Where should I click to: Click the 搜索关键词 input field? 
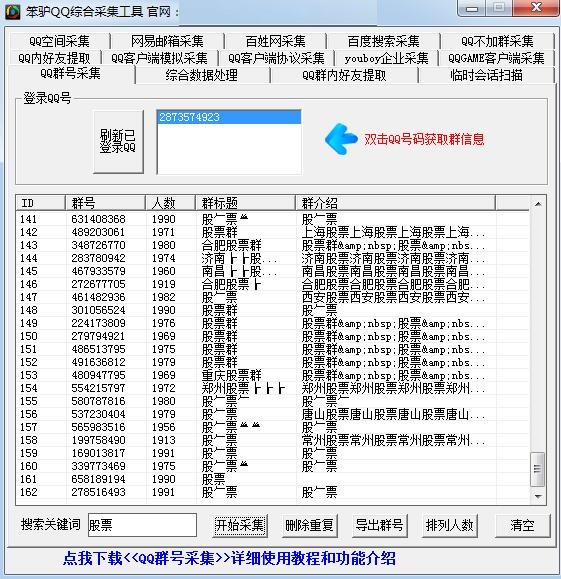[x=142, y=525]
